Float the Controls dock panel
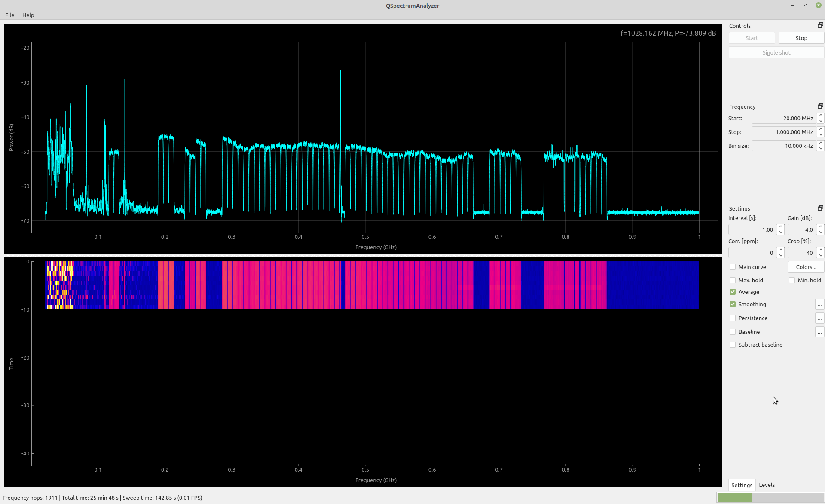Image resolution: width=825 pixels, height=504 pixels. (x=820, y=25)
